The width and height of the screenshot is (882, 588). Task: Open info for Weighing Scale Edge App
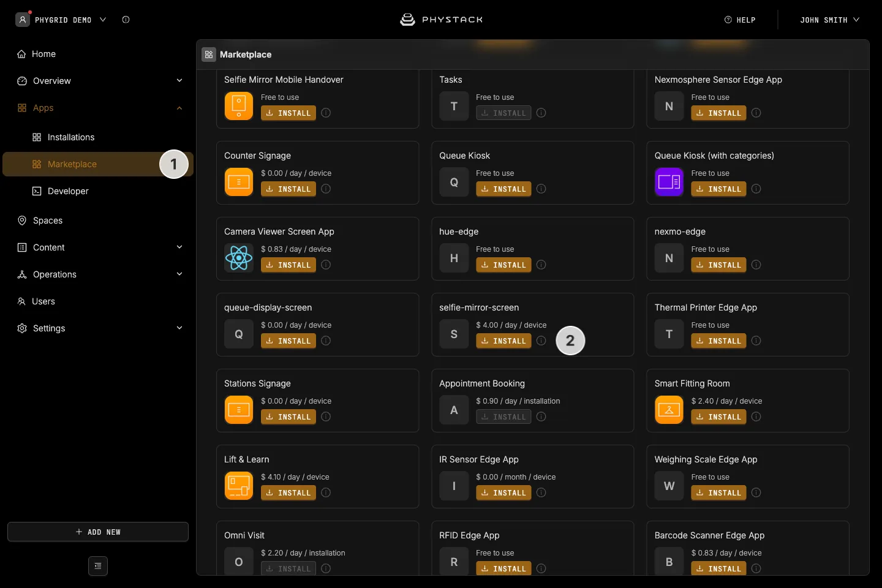click(x=756, y=492)
